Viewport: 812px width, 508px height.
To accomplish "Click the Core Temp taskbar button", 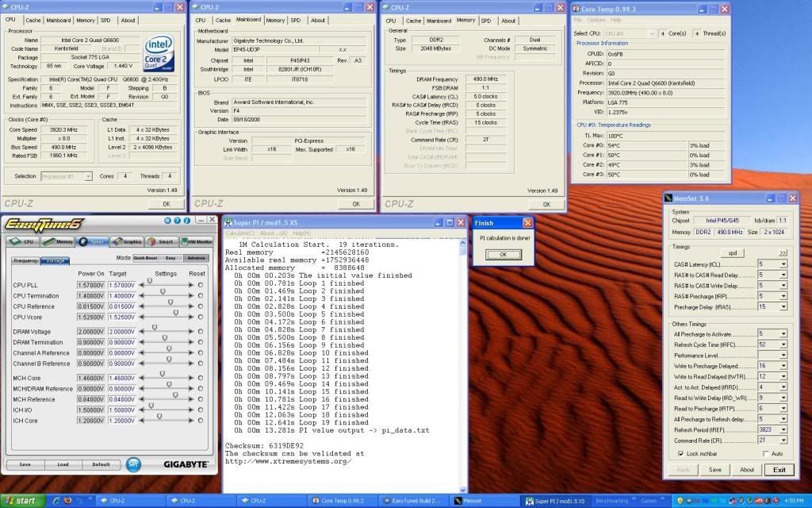I will [x=343, y=501].
